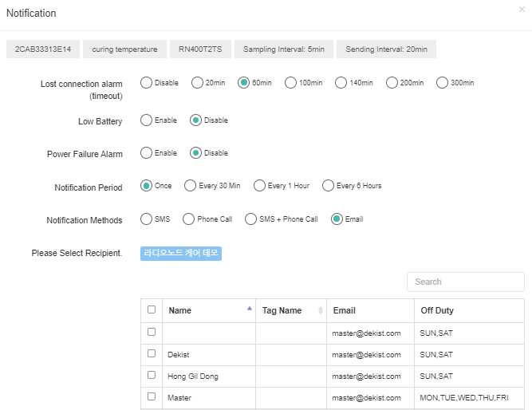
Task: Select Every 30 Min notification period
Action: [x=191, y=186]
